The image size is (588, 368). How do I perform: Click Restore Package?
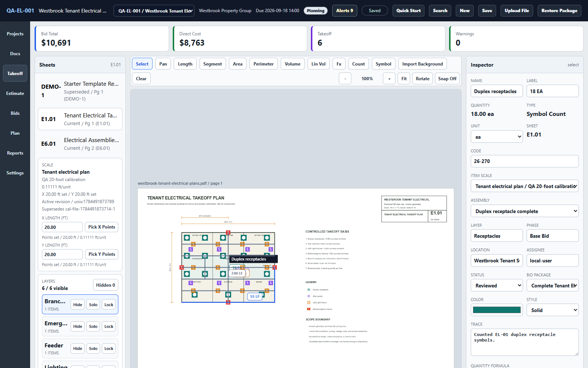click(559, 11)
